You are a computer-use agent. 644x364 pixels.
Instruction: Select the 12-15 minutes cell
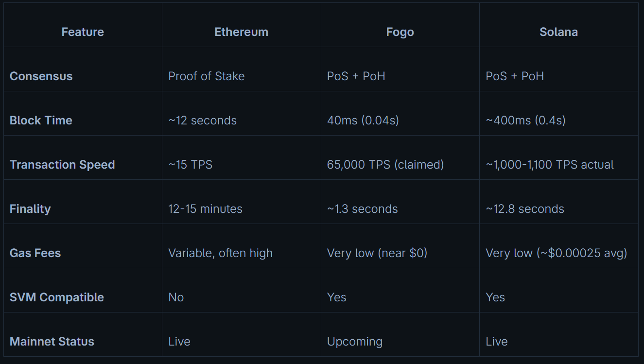[x=206, y=209]
